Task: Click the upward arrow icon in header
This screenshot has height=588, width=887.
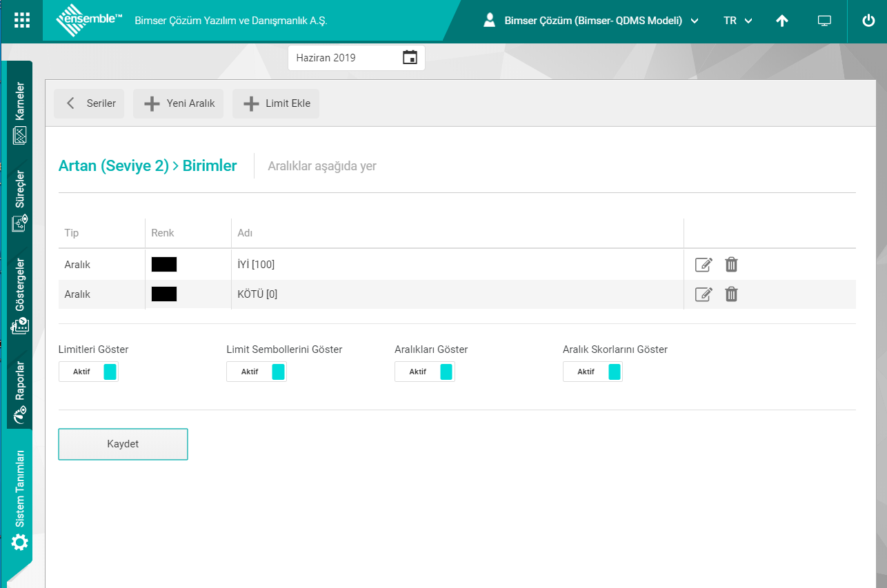Action: [x=781, y=21]
